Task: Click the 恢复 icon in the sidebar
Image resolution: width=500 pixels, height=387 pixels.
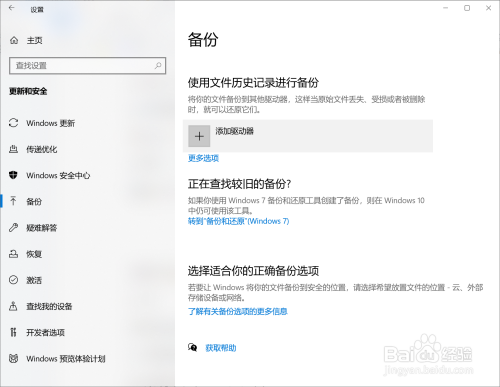Action: pyautogui.click(x=13, y=254)
